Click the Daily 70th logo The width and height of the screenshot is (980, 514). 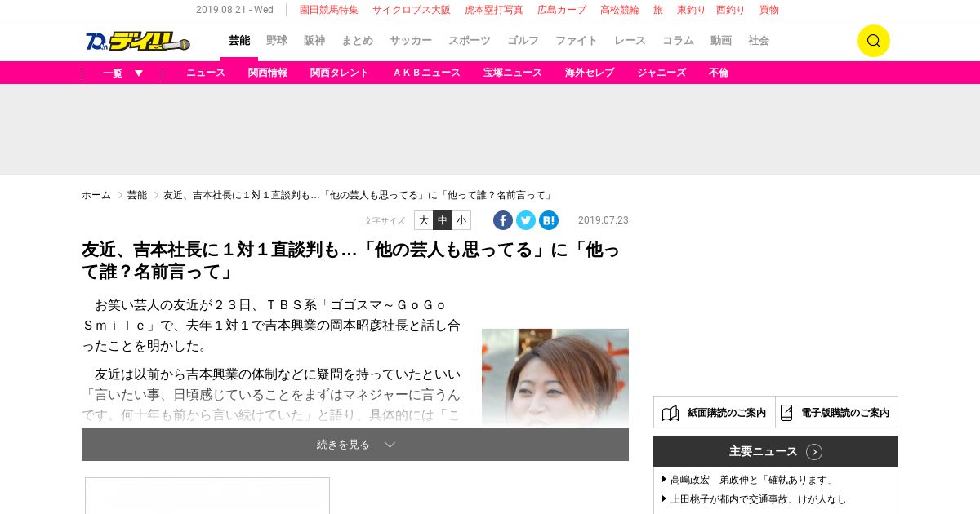click(137, 41)
